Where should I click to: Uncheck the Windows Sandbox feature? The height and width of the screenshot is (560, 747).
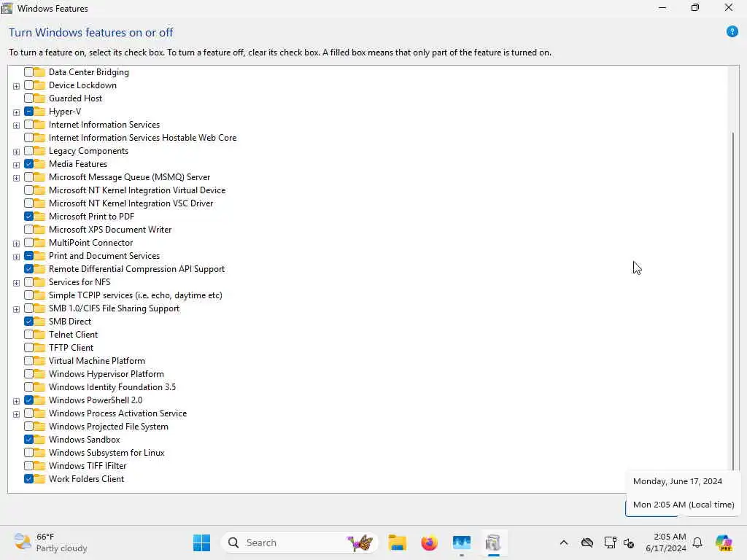(x=28, y=440)
